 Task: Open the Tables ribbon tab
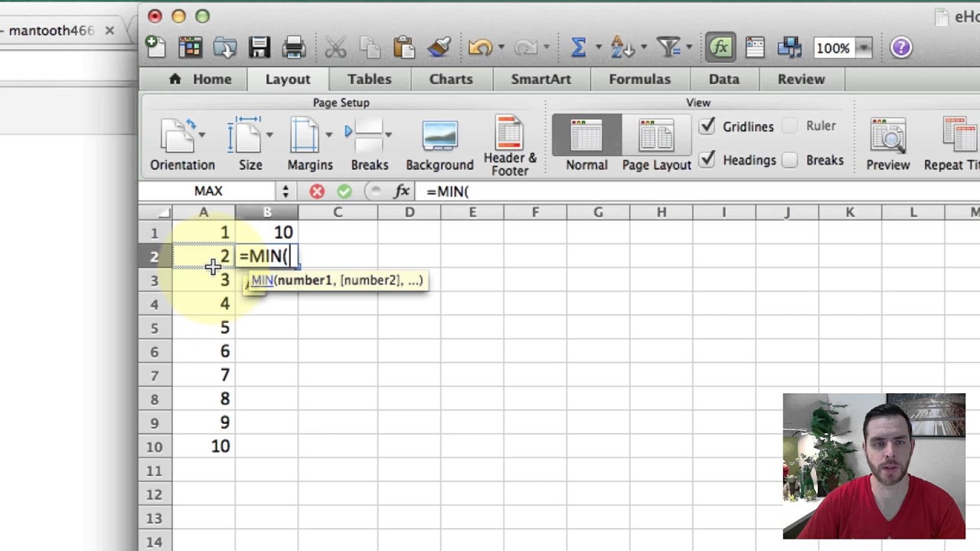pos(369,79)
